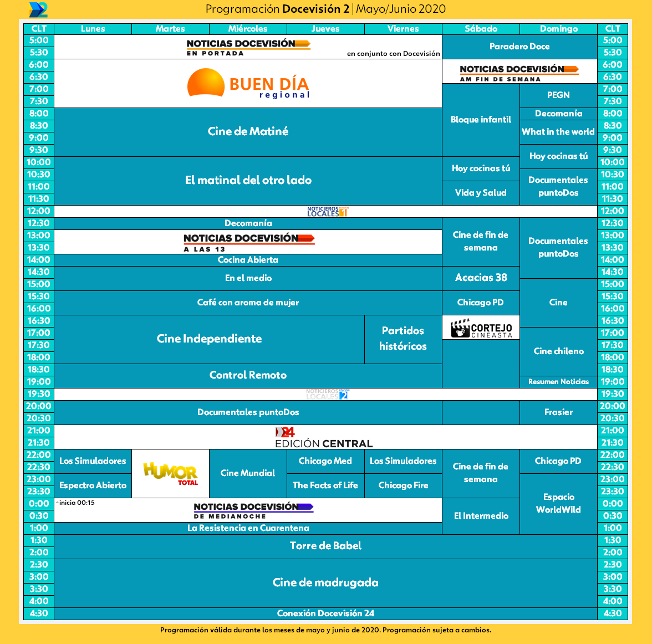Click the Cine chileno Sunday block

558,352
